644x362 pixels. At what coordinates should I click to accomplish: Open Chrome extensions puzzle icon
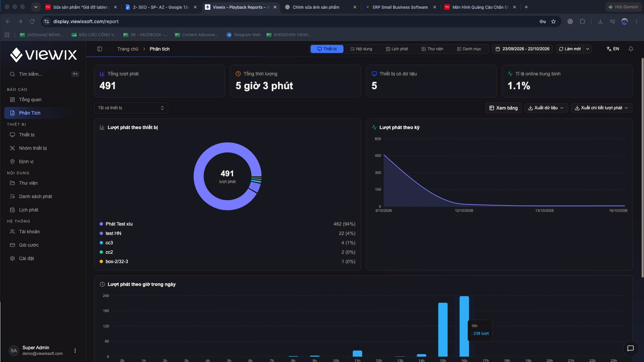pyautogui.click(x=582, y=21)
